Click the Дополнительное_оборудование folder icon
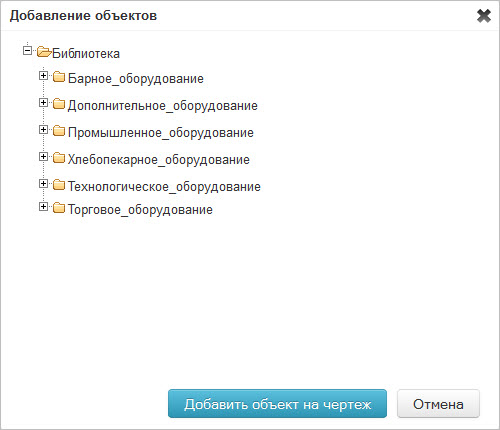 (59, 104)
